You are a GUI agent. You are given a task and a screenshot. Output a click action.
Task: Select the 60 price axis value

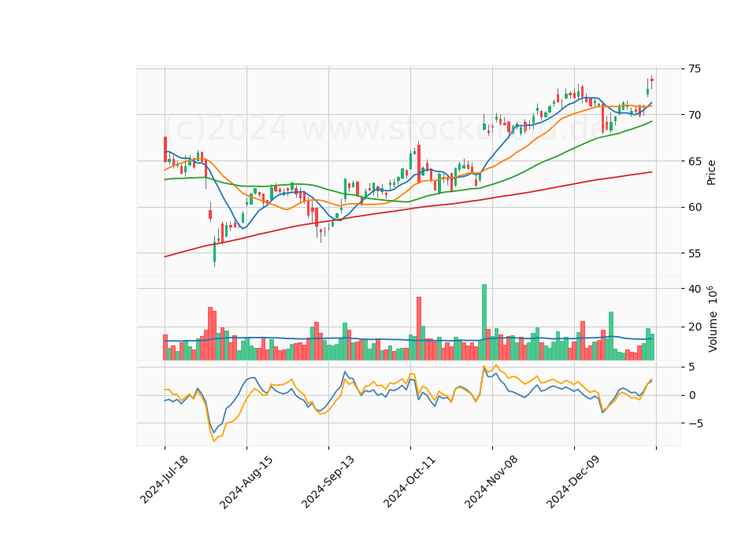695,207
